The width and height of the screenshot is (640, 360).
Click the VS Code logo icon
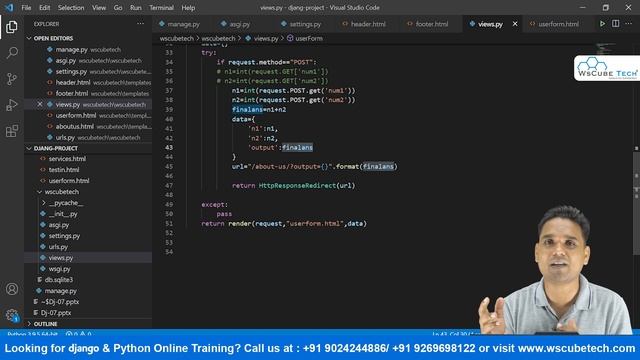point(9,7)
